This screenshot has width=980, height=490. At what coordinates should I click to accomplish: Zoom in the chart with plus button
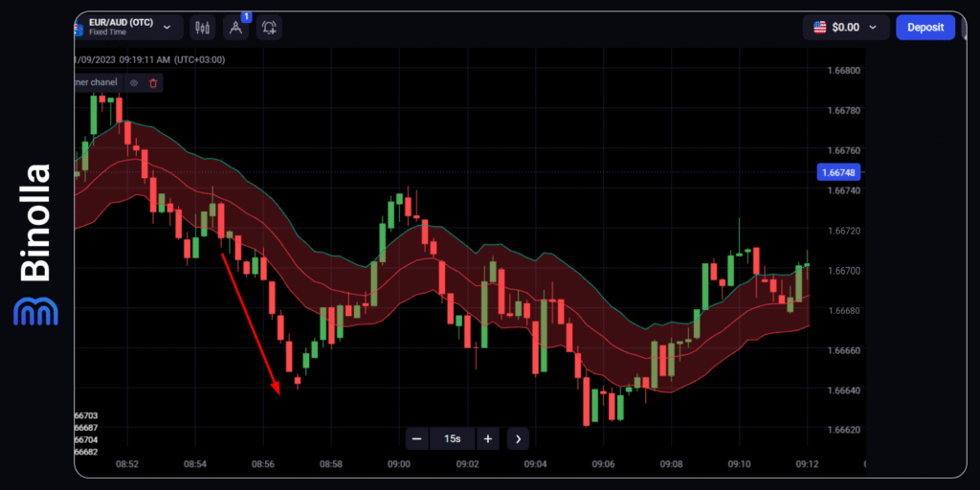[x=488, y=438]
